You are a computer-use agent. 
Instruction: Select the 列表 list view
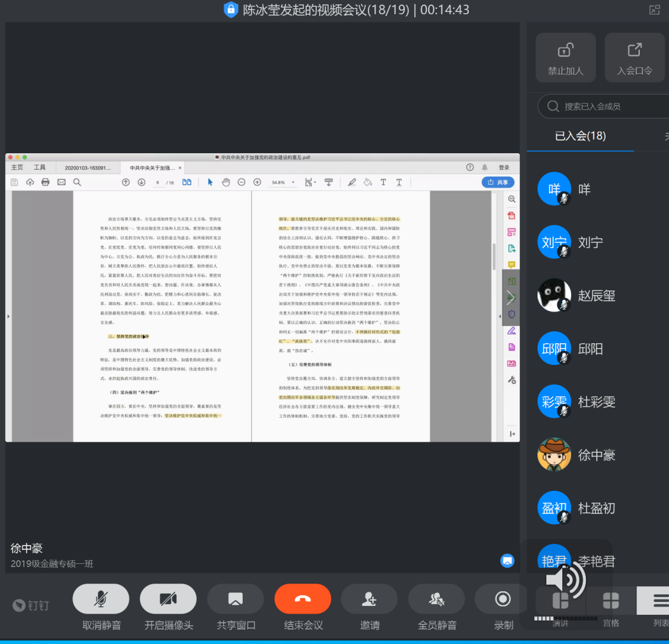(x=660, y=601)
